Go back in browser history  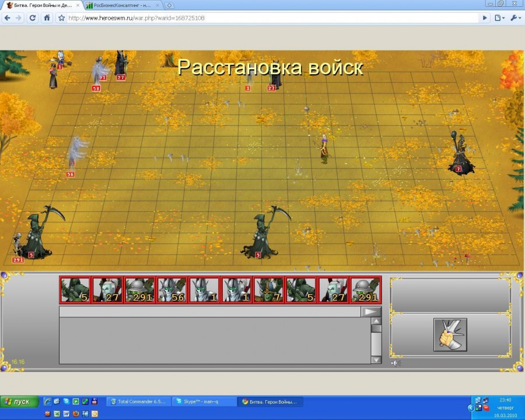8,17
